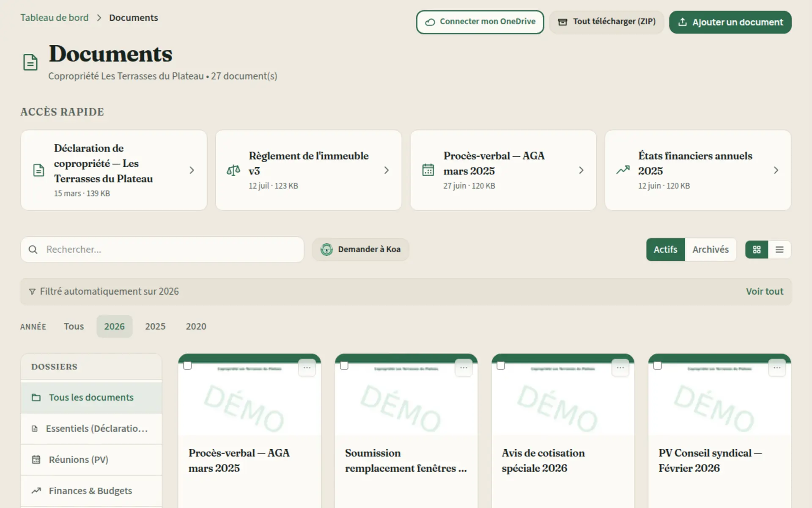The width and height of the screenshot is (812, 508).
Task: Click the cloud icon in Connecter mon OneDrive
Action: tap(430, 22)
